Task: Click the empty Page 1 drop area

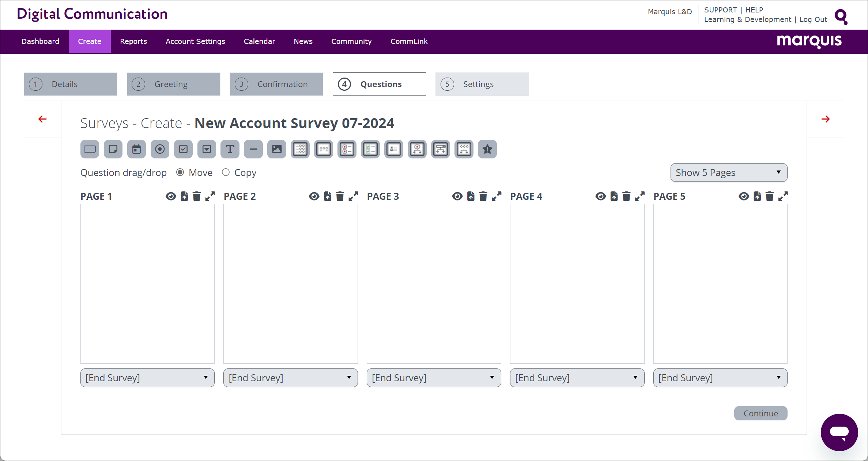Action: point(147,284)
